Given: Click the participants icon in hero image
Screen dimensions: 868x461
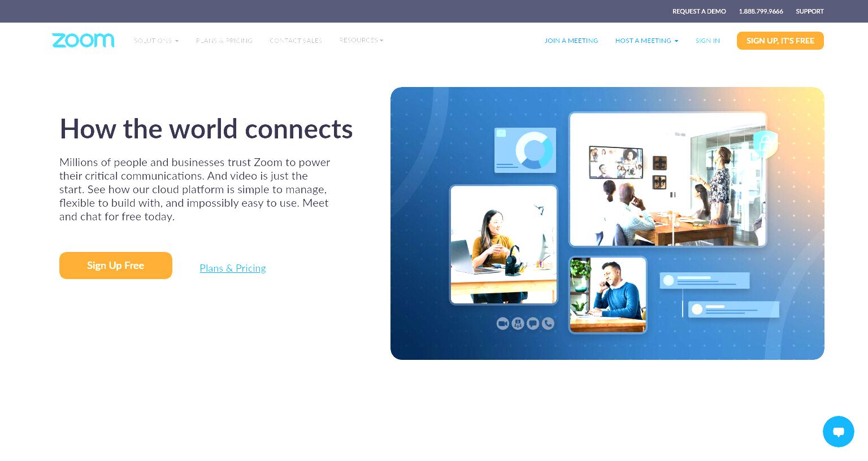Looking at the screenshot, I should (x=518, y=323).
